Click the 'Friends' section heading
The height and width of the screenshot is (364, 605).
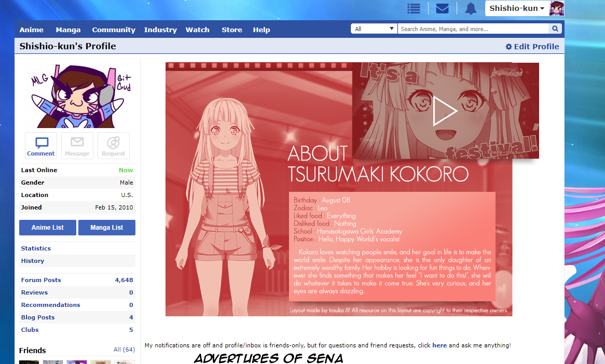[32, 351]
